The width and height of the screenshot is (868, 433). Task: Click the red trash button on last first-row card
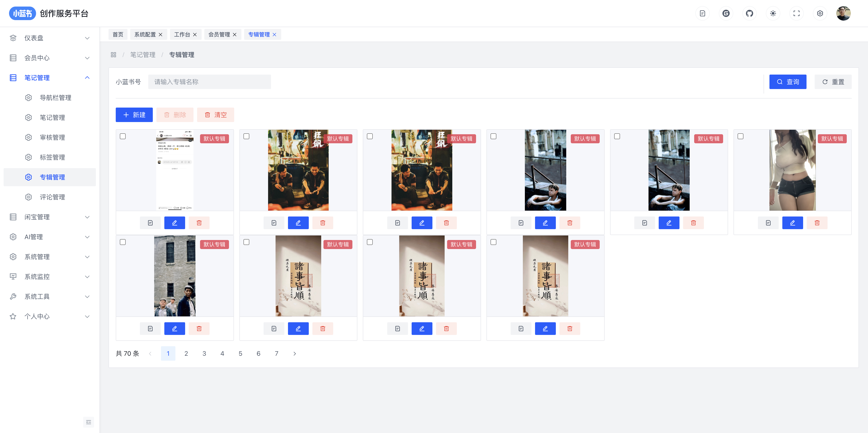(817, 223)
